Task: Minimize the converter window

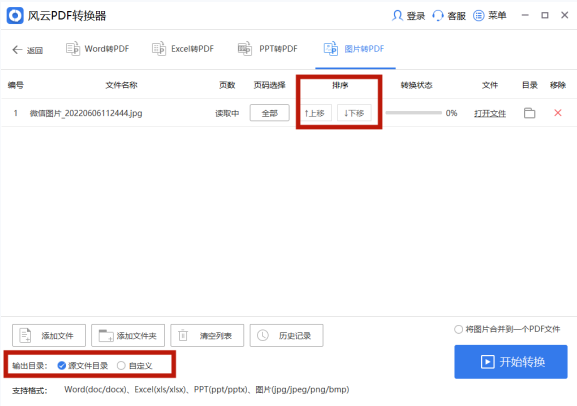Action: click(525, 15)
